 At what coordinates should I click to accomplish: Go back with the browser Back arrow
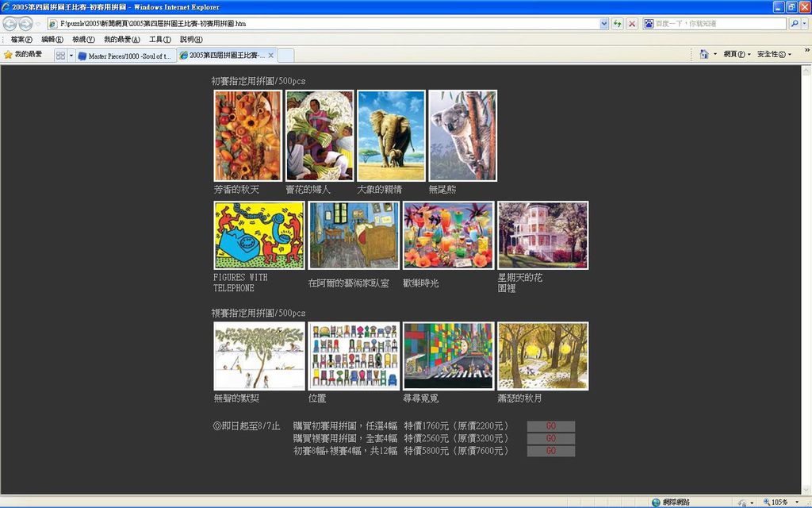coord(10,24)
